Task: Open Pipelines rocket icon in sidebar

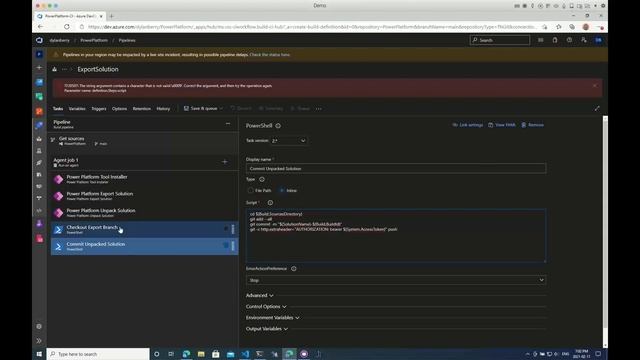Action: coord(39,125)
